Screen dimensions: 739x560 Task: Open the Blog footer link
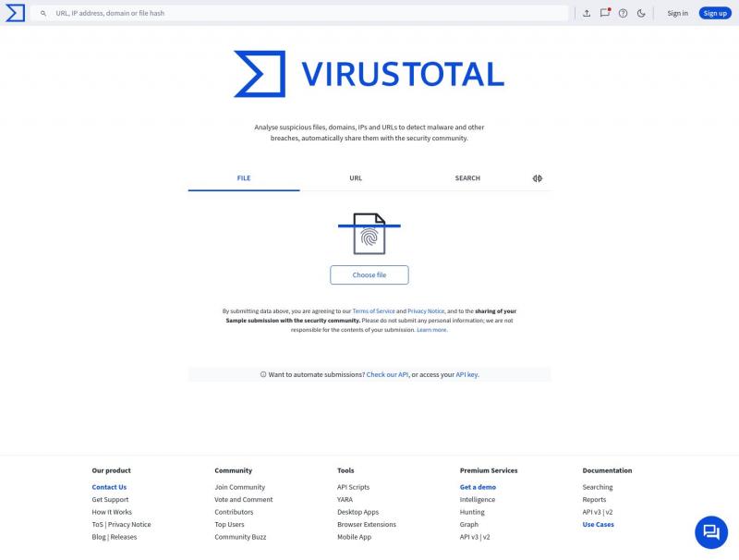point(99,537)
